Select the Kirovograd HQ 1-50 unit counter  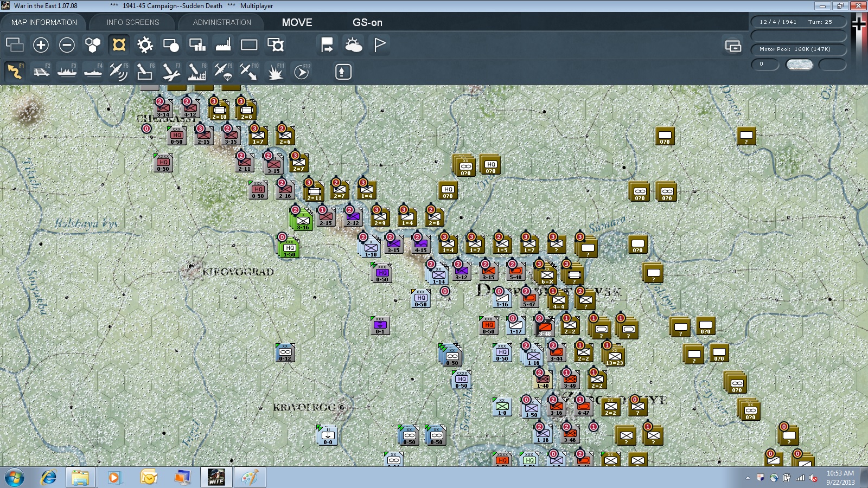(290, 248)
